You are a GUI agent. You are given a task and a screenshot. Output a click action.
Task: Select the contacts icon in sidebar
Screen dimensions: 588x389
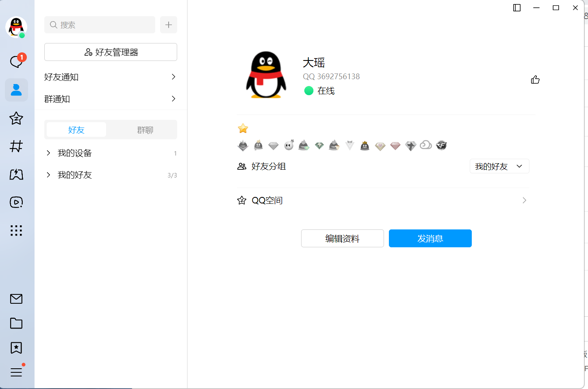coord(16,90)
